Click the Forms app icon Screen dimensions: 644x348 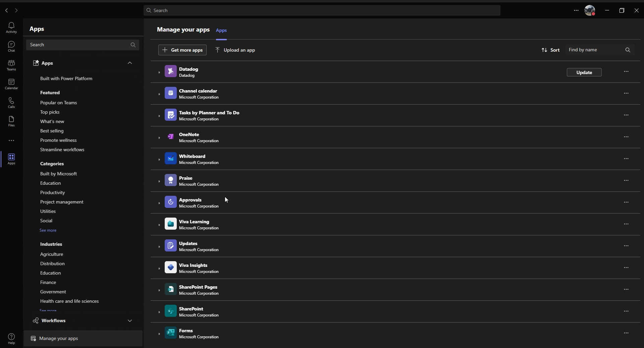pyautogui.click(x=171, y=333)
